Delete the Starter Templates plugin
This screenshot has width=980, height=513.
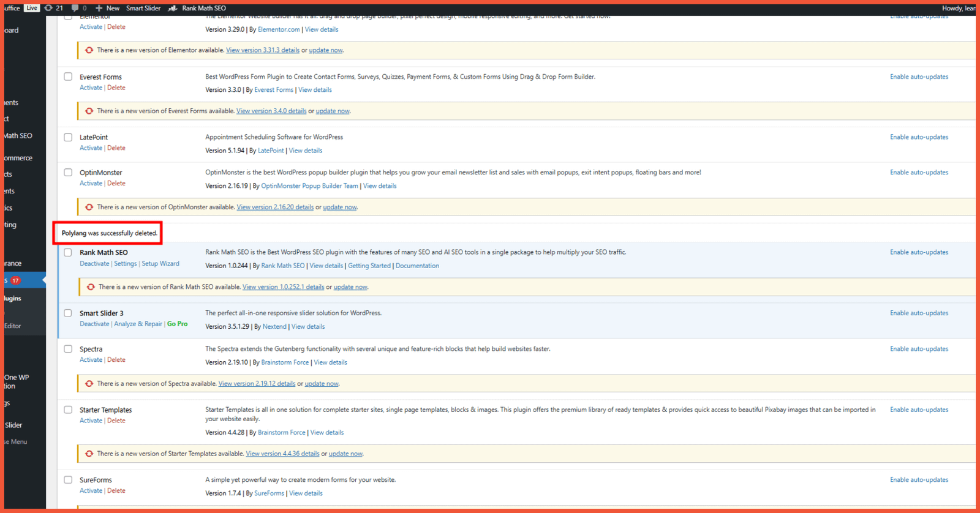(116, 421)
